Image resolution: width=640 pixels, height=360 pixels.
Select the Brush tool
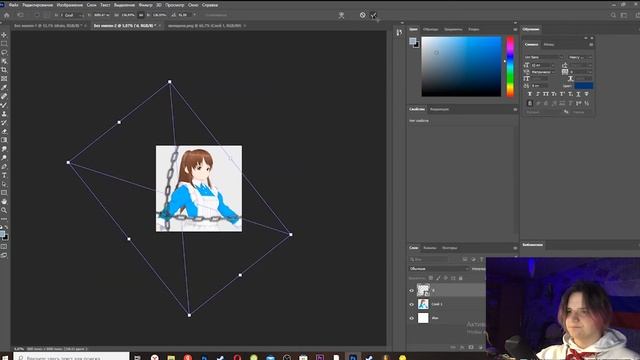[4, 105]
